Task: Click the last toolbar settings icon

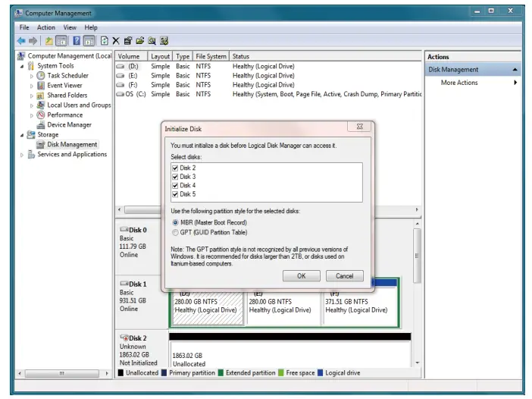Action: click(x=164, y=41)
